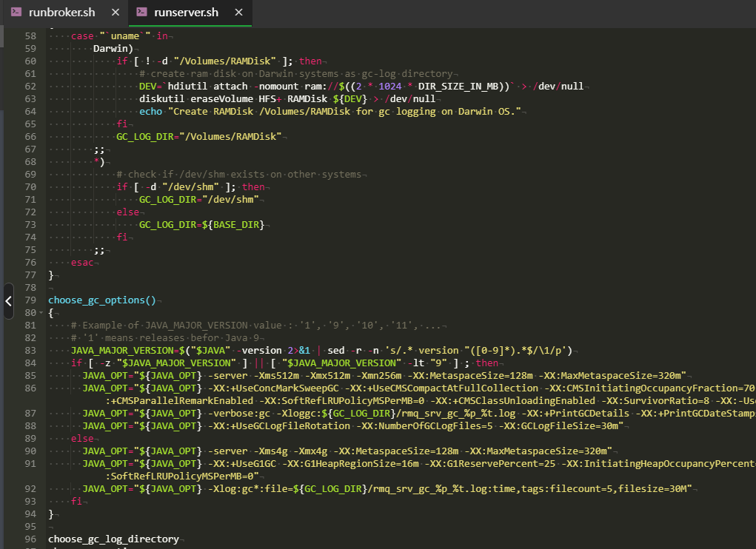
Task: Click the comment '# check if /dev/shm exists on other systems'
Action: point(238,175)
